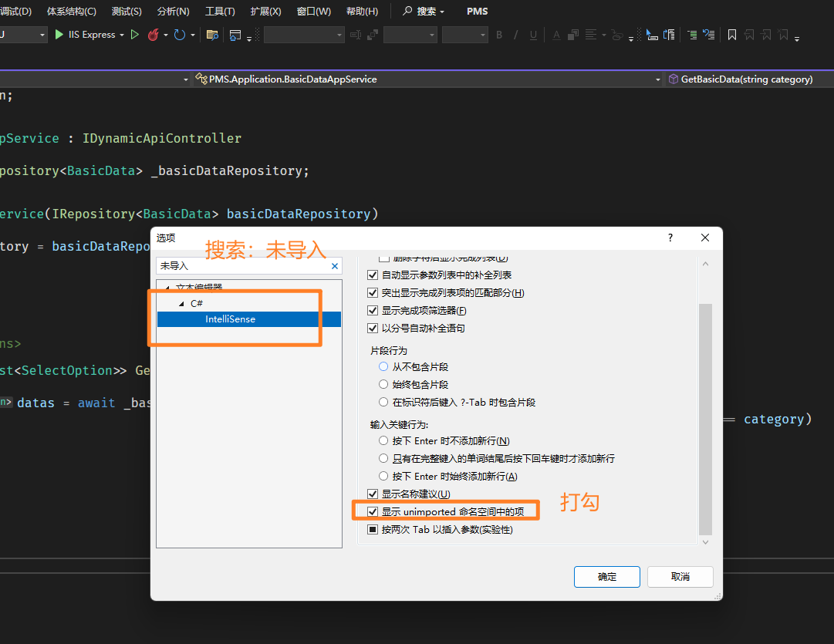This screenshot has width=834, height=644.
Task: Clear the options search box with the X
Action: click(335, 266)
